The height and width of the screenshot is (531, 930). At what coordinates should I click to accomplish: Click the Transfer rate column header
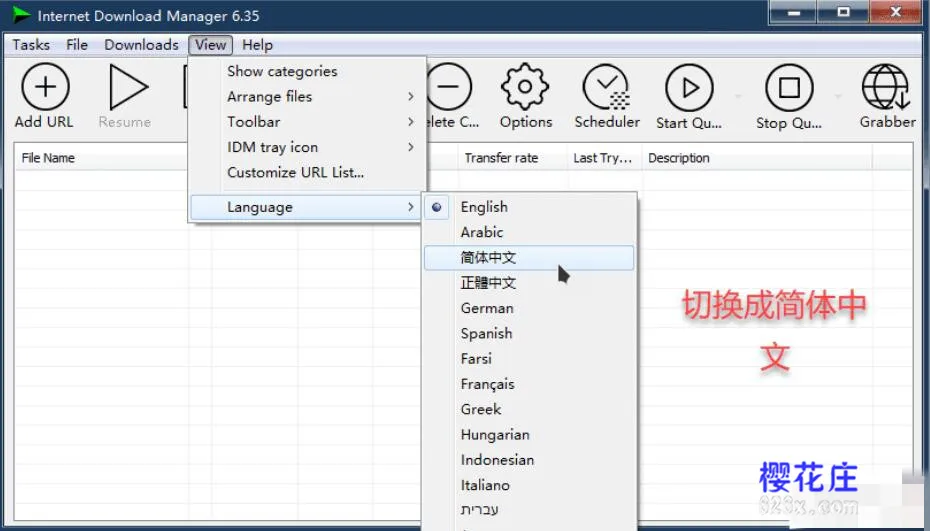point(512,158)
